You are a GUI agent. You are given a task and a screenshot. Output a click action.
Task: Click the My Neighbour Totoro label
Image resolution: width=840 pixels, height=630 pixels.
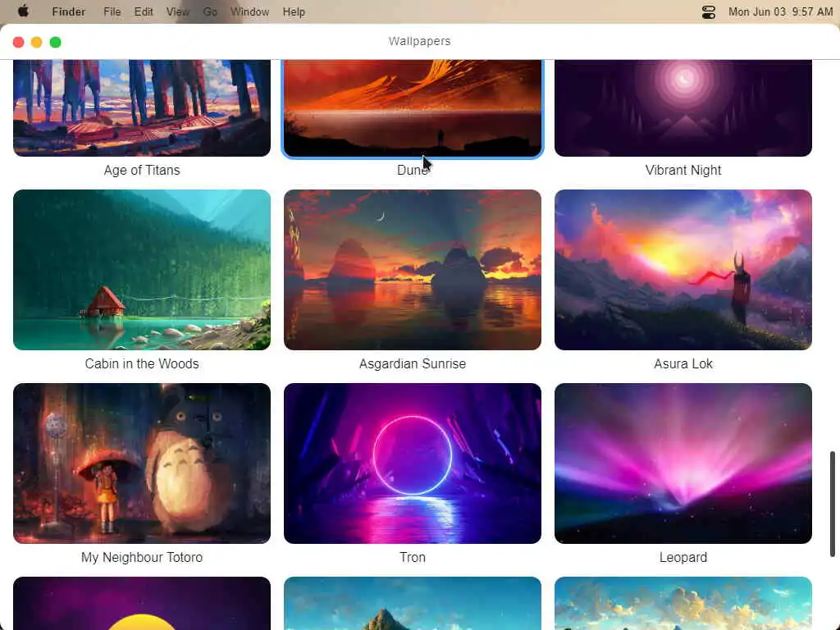tap(142, 557)
